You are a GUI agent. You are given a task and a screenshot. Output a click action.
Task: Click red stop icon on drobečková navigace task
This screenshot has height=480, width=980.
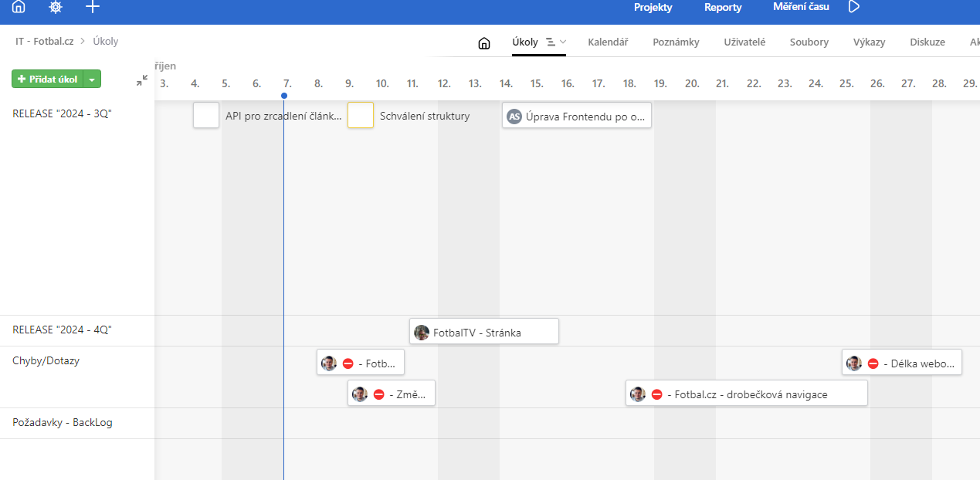(x=656, y=394)
